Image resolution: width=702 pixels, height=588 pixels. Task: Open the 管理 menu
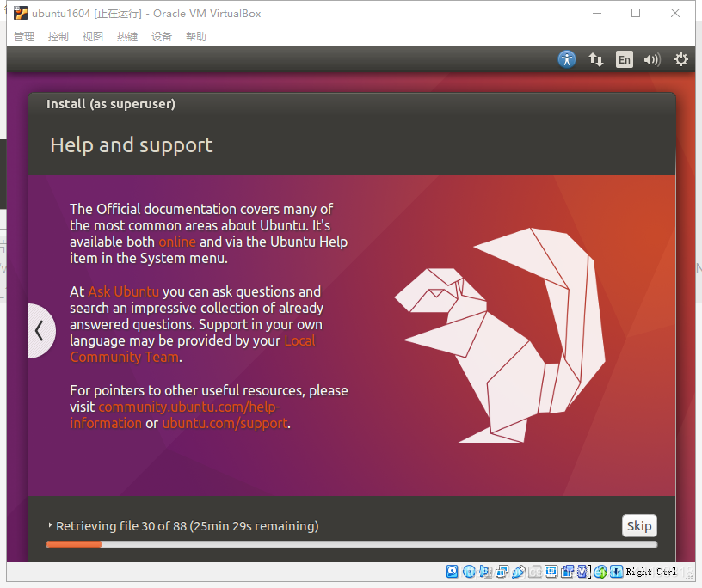[24, 36]
